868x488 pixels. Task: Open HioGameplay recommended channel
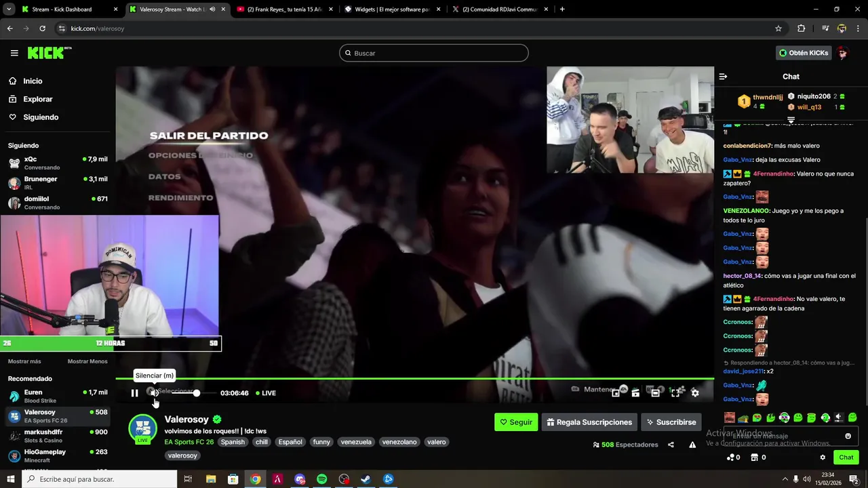click(x=58, y=455)
